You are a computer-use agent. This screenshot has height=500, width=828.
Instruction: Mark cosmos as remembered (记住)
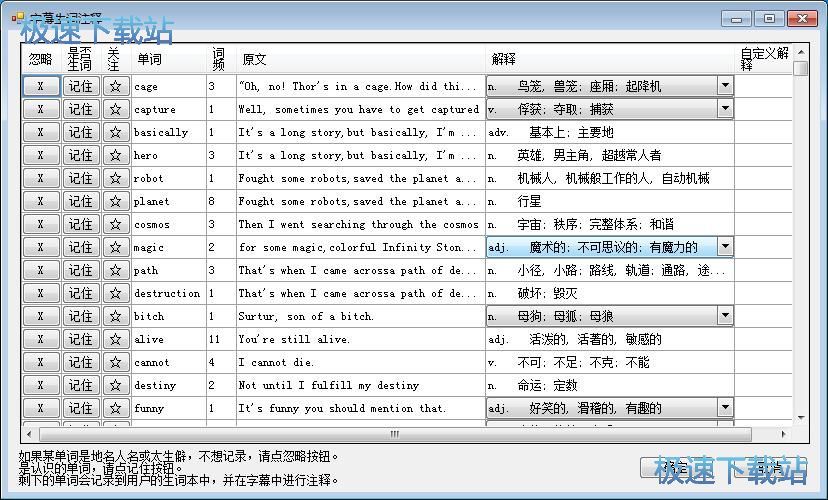click(81, 224)
